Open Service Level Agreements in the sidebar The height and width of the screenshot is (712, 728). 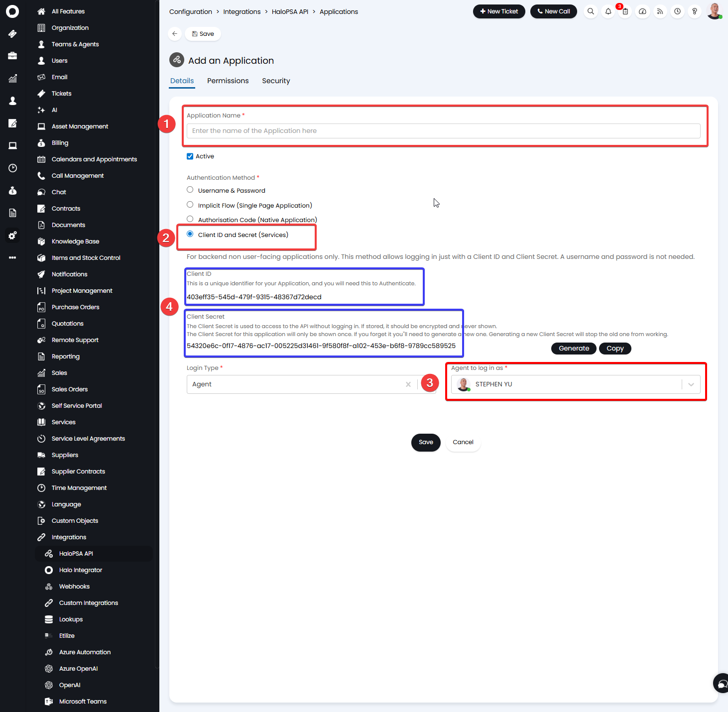click(88, 439)
